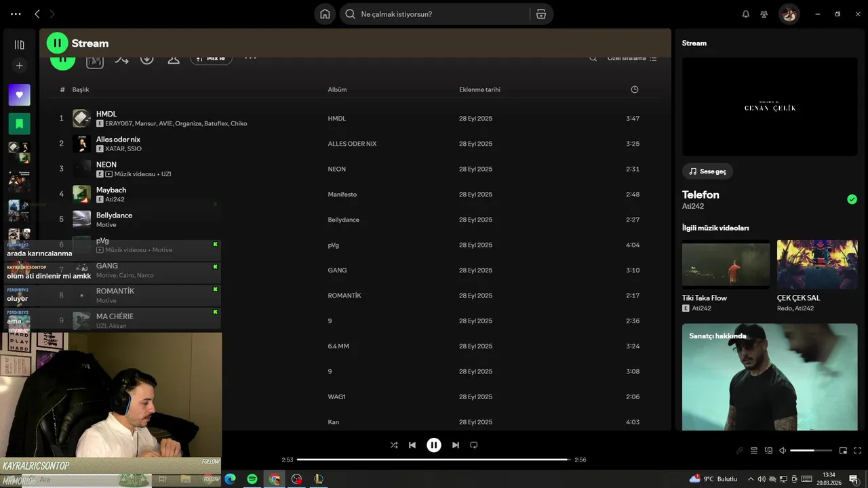Image resolution: width=868 pixels, height=488 pixels.
Task: Select the NEON track title
Action: click(106, 165)
